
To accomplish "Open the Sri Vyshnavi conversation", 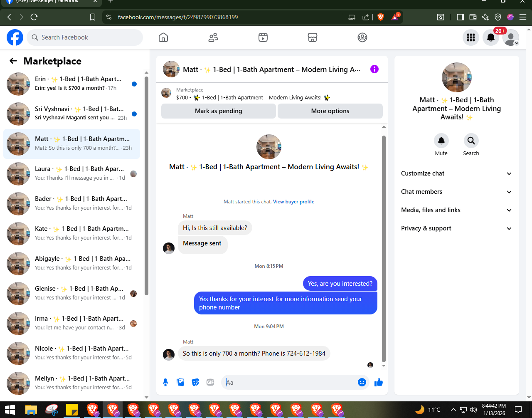I will (x=71, y=114).
